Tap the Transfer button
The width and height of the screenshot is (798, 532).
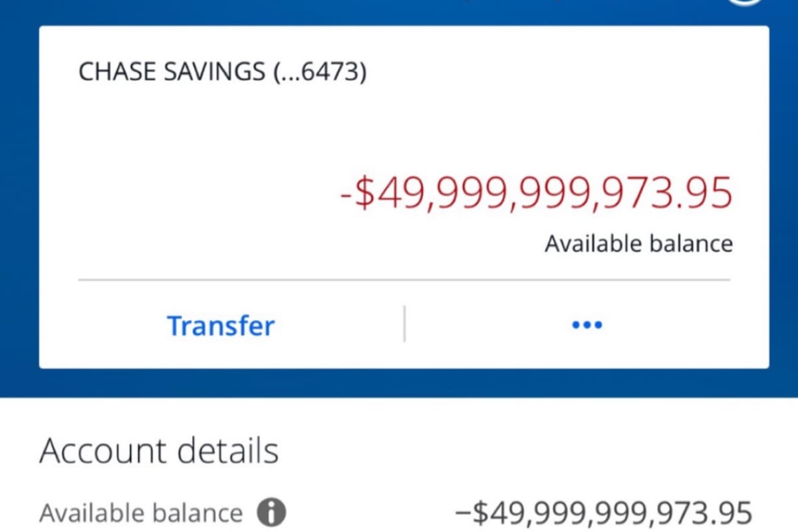tap(220, 326)
